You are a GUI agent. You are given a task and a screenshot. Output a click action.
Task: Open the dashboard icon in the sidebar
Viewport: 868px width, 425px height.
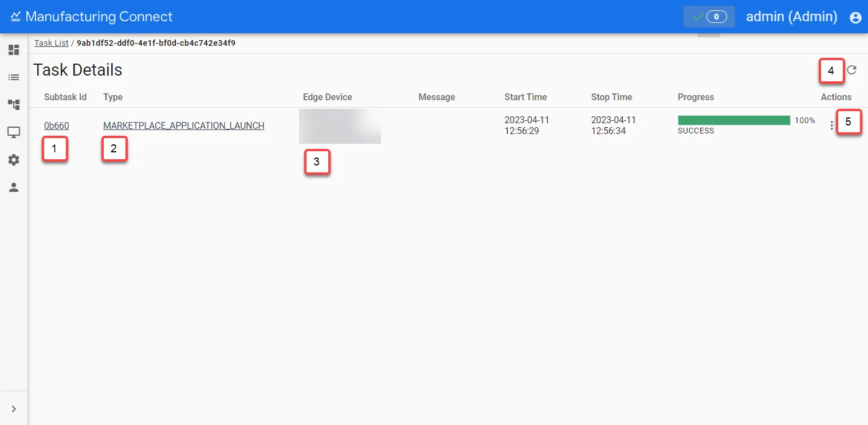(14, 50)
